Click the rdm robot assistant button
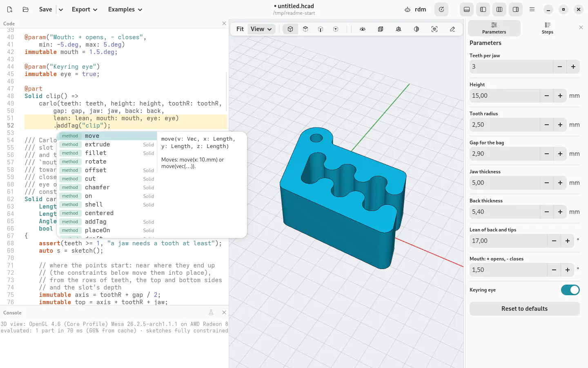 (415, 9)
